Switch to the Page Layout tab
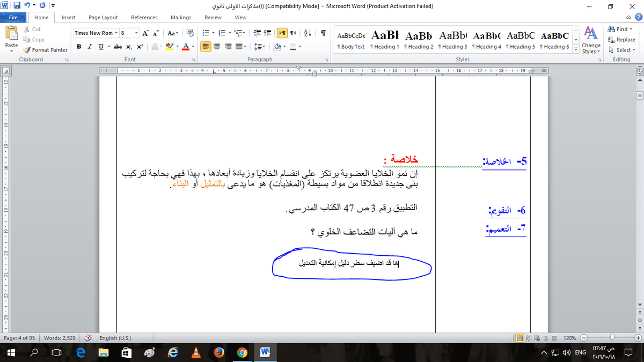Screen dimensions: 644x362 click(x=103, y=17)
